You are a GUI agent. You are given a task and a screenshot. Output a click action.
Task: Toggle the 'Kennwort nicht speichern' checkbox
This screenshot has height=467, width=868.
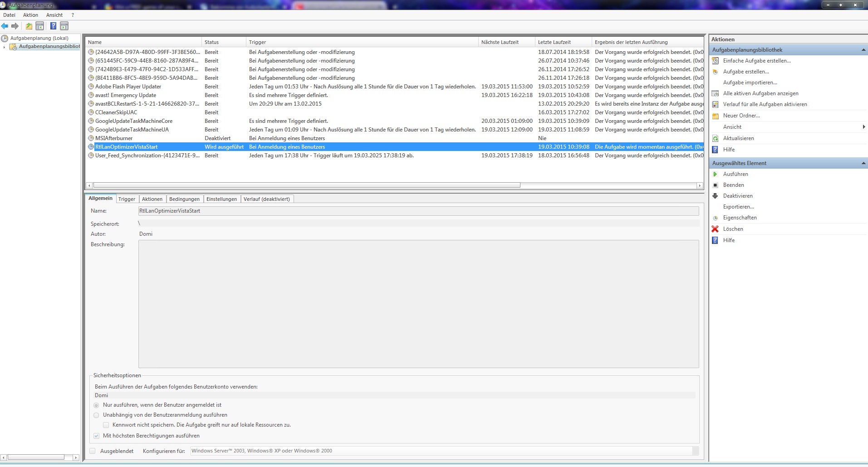click(106, 425)
